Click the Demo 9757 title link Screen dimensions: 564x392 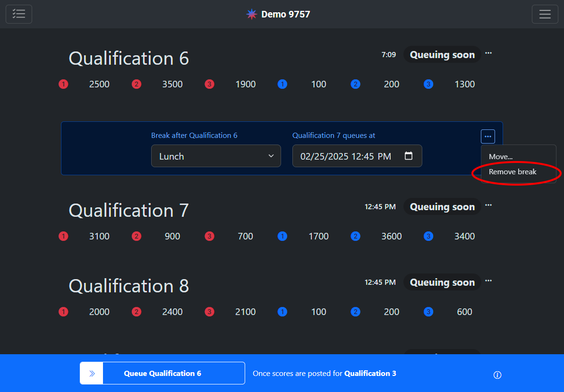[x=285, y=14]
